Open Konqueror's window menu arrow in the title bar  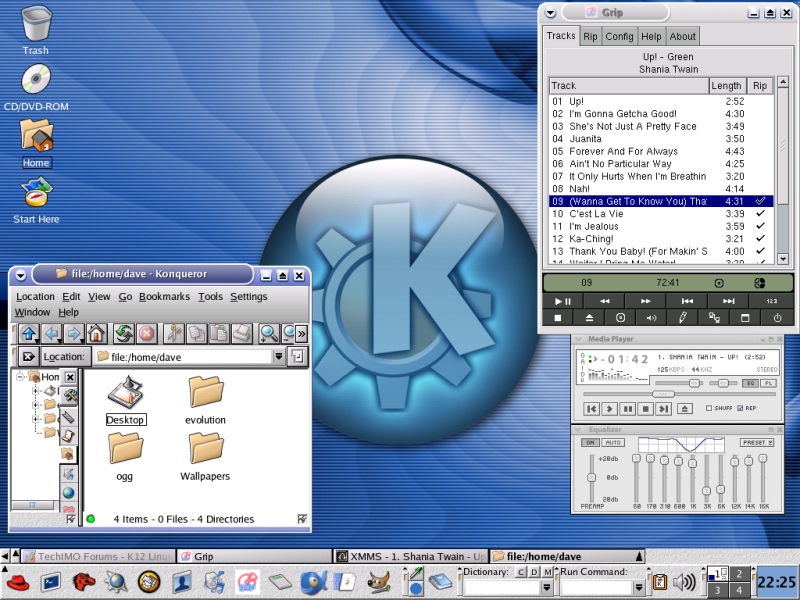pyautogui.click(x=20, y=276)
